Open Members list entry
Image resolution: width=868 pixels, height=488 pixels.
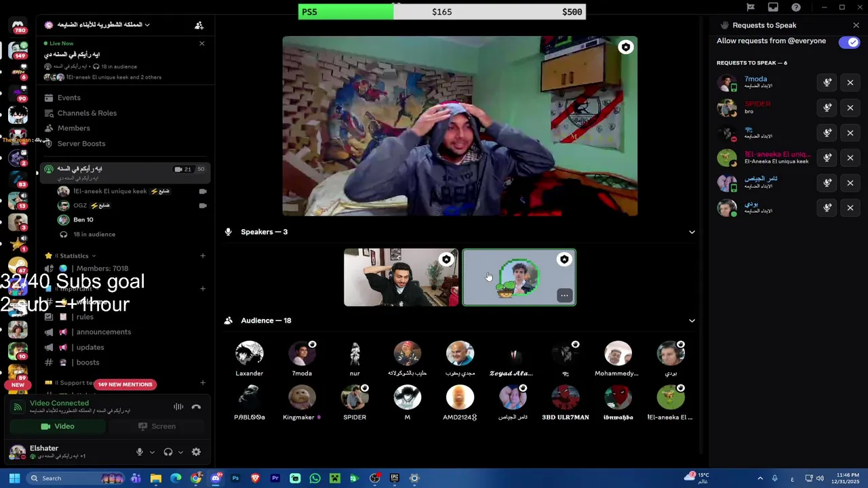pos(73,128)
